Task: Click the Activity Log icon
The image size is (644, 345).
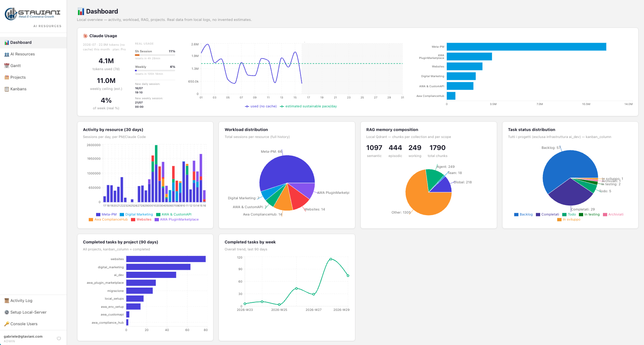Action: pos(7,301)
